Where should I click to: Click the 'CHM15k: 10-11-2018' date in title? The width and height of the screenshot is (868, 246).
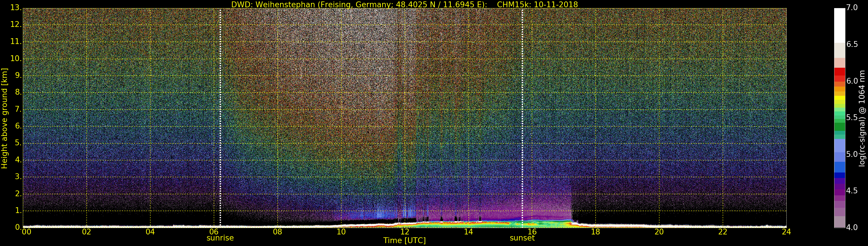coord(537,4)
